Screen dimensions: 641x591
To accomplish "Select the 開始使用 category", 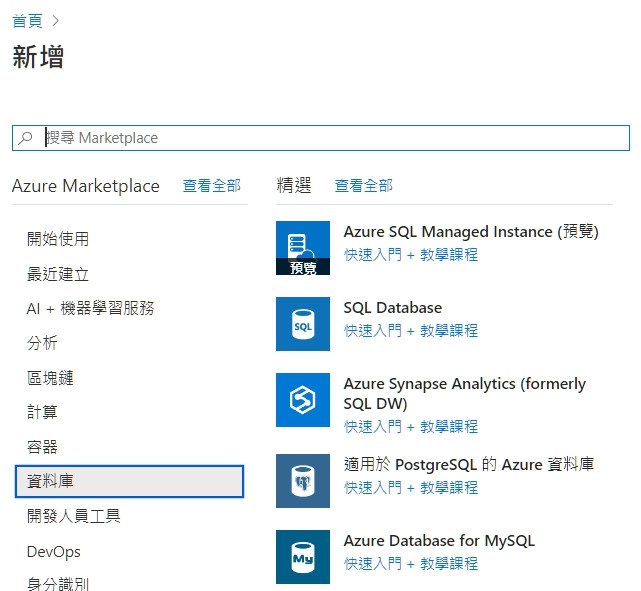I will pyautogui.click(x=58, y=239).
